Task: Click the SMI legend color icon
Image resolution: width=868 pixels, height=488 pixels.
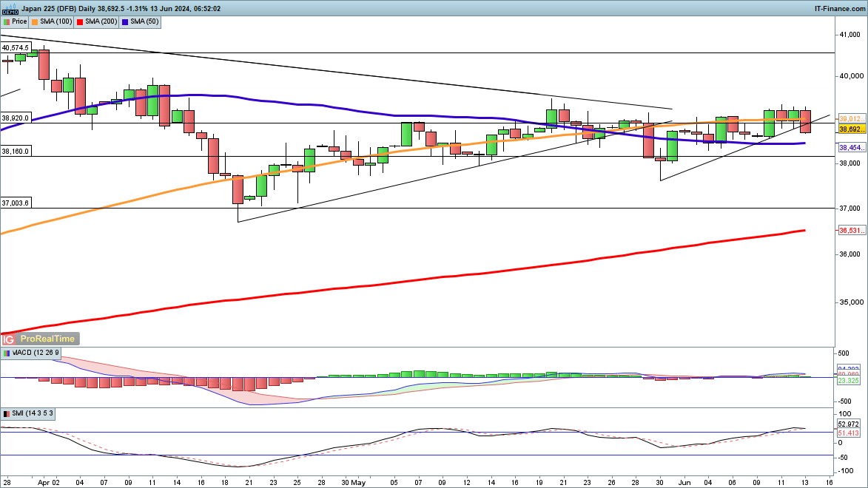Action: 7,413
